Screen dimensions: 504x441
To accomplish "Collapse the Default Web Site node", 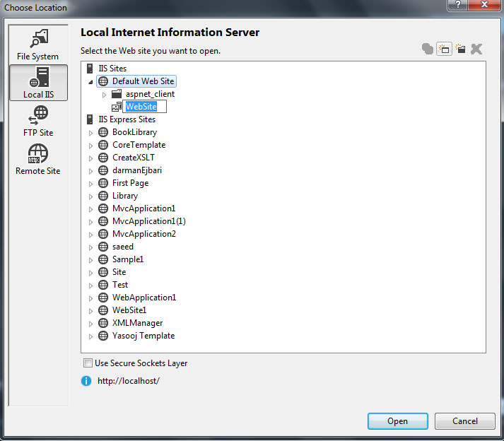I will click(x=90, y=82).
